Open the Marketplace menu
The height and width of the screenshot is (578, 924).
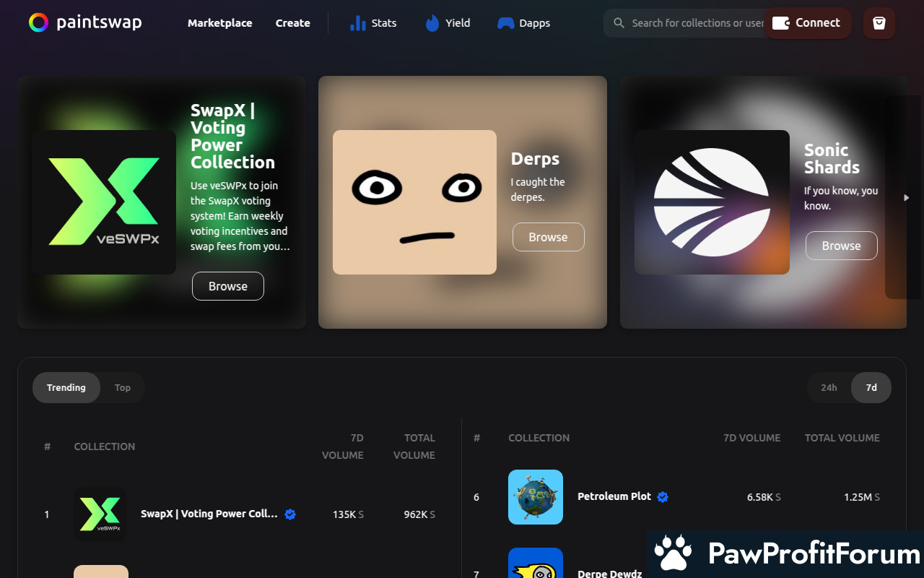point(220,23)
